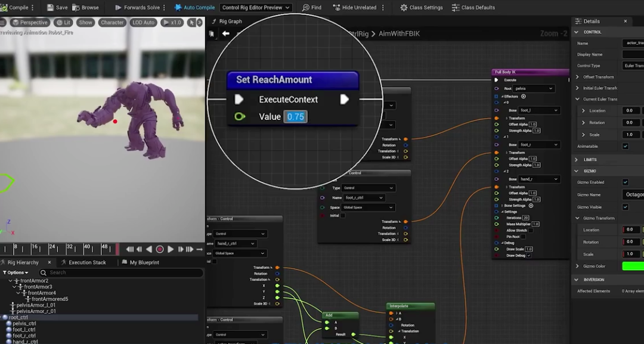The image size is (644, 344).
Task: Click the add effector plus icon
Action: click(524, 96)
